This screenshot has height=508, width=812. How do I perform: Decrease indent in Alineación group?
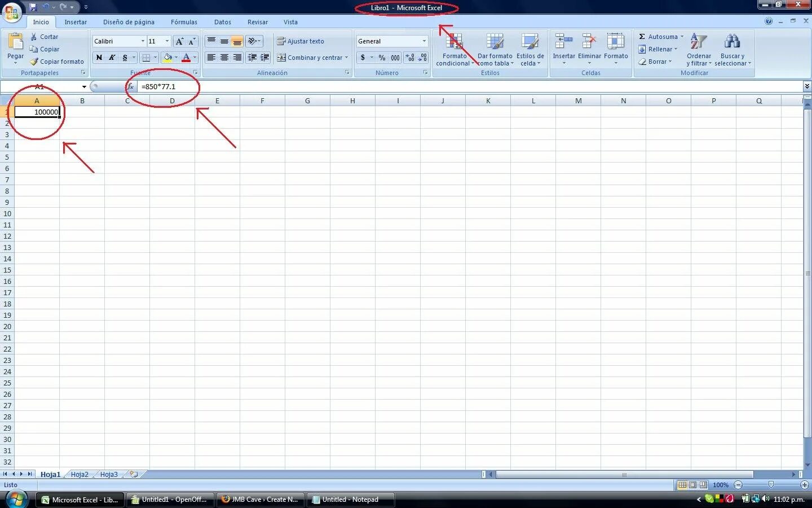(252, 58)
